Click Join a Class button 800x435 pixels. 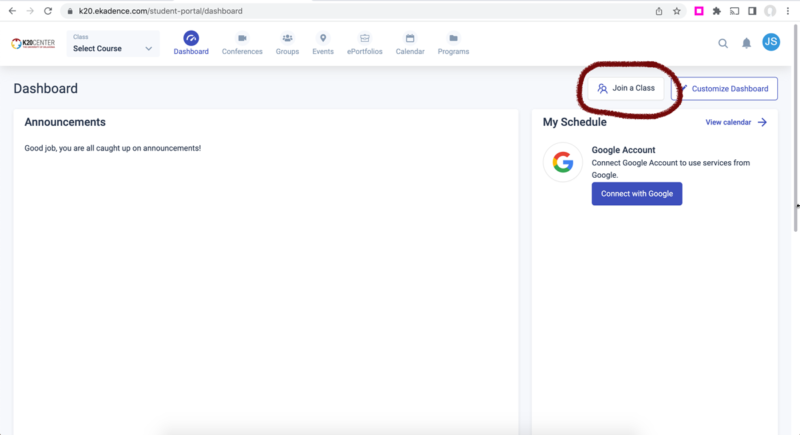(626, 88)
